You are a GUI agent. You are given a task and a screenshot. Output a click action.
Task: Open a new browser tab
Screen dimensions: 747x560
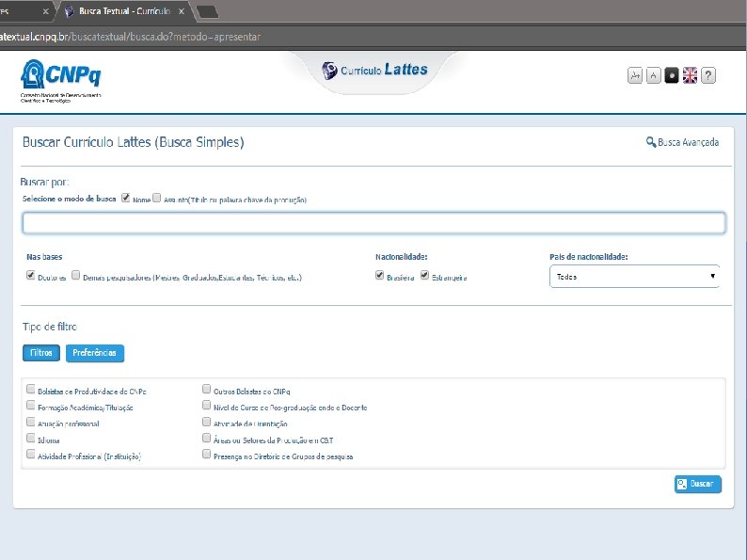pyautogui.click(x=208, y=12)
